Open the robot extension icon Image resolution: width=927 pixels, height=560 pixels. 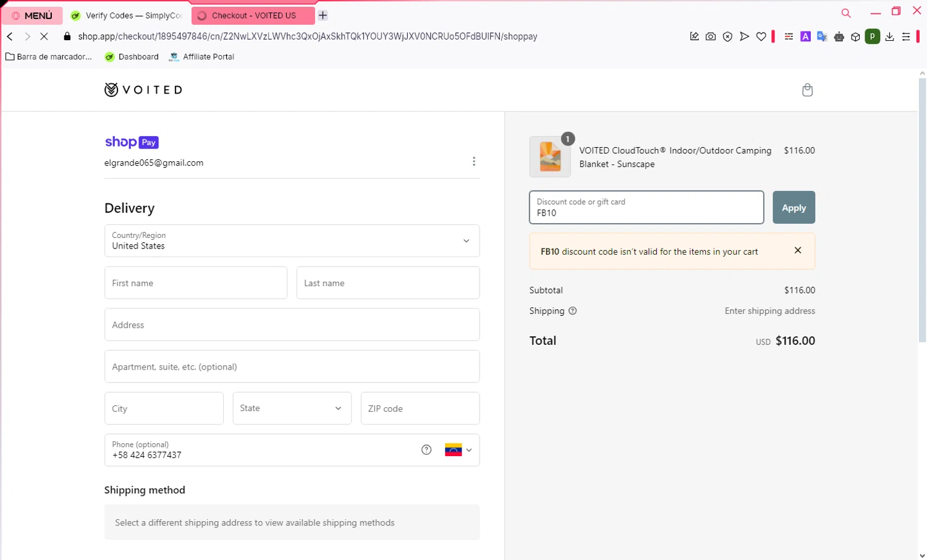pyautogui.click(x=839, y=36)
